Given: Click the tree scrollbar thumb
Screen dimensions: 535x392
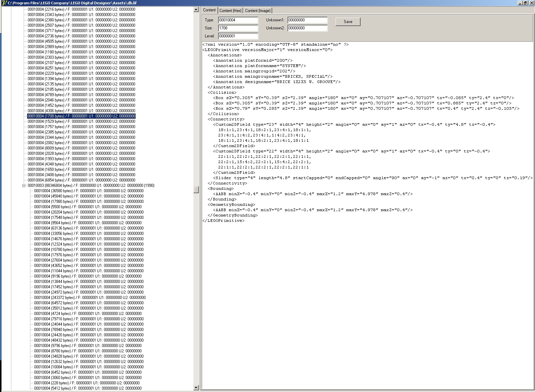Looking at the screenshot, I should coord(196,189).
